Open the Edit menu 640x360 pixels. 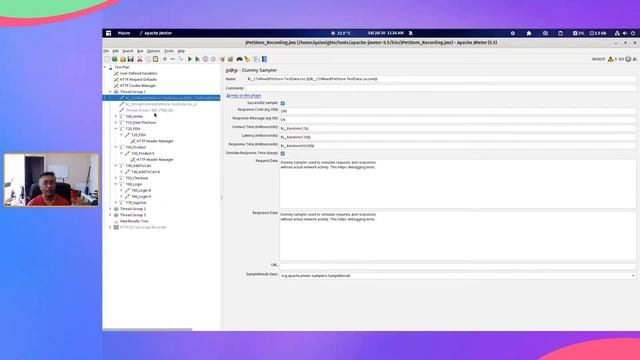coord(116,51)
